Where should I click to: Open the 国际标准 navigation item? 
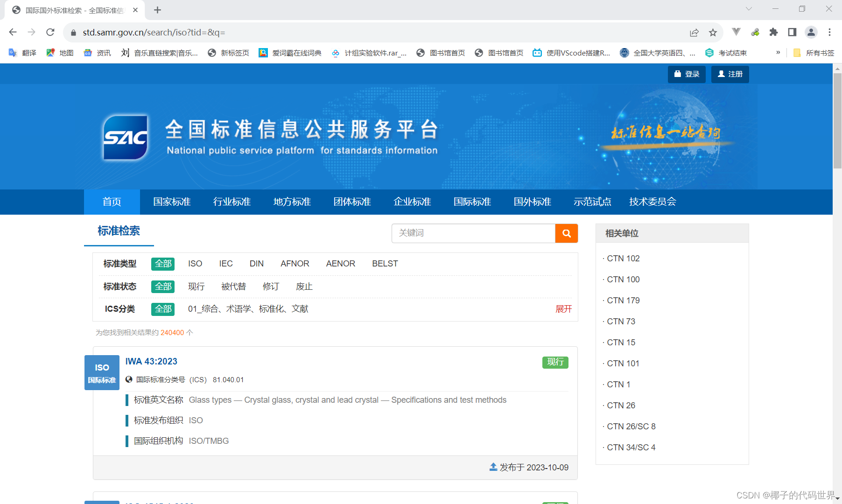pos(472,202)
